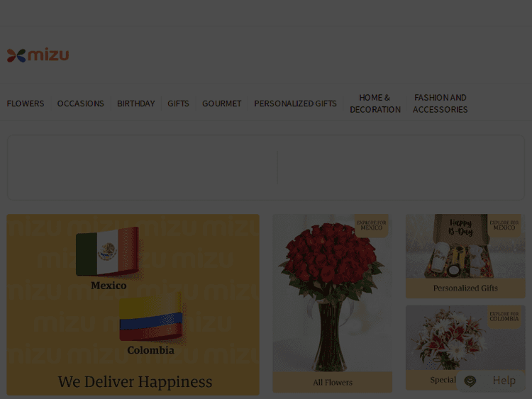
Task: Open the Occasions menu
Action: coord(81,103)
